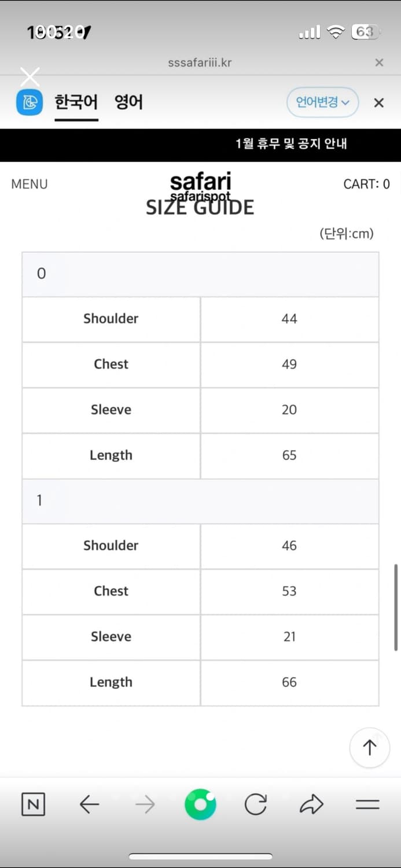Click the page scrollbar on right
401x868 pixels.
[397, 608]
